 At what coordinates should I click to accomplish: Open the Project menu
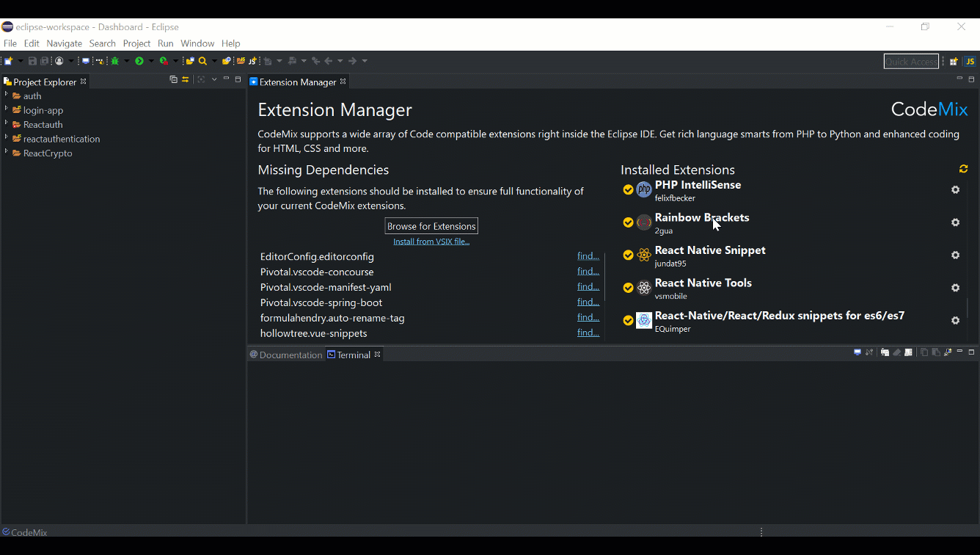[136, 43]
